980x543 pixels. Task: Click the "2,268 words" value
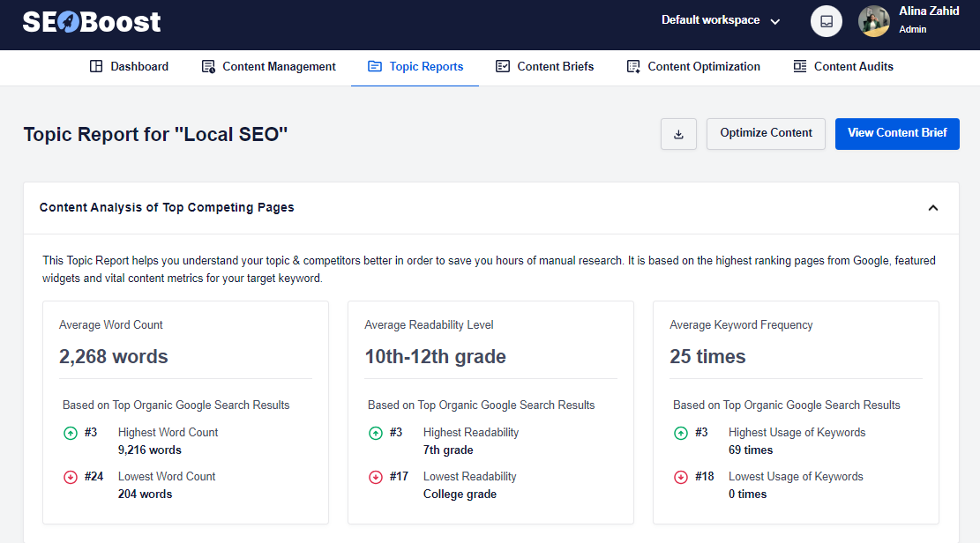(113, 356)
